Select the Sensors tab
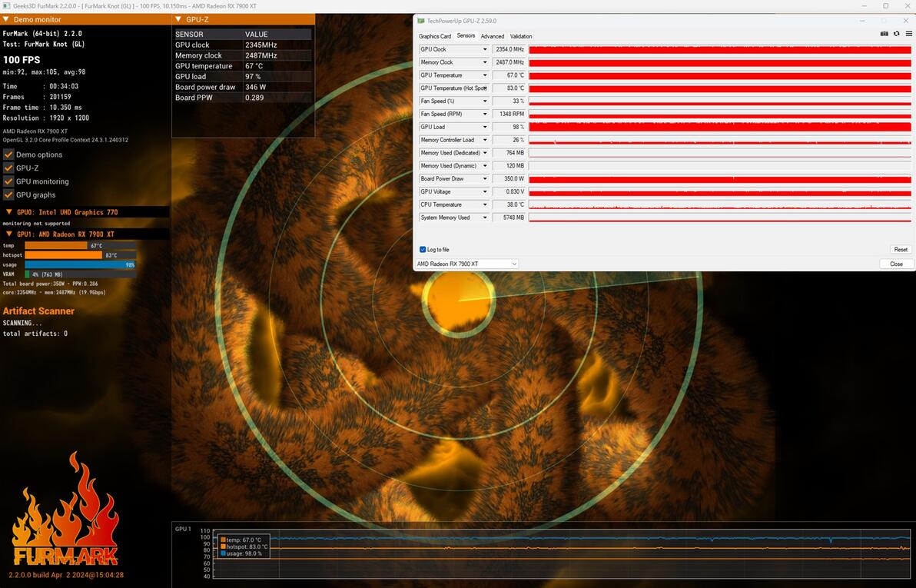916x588 pixels. (466, 35)
